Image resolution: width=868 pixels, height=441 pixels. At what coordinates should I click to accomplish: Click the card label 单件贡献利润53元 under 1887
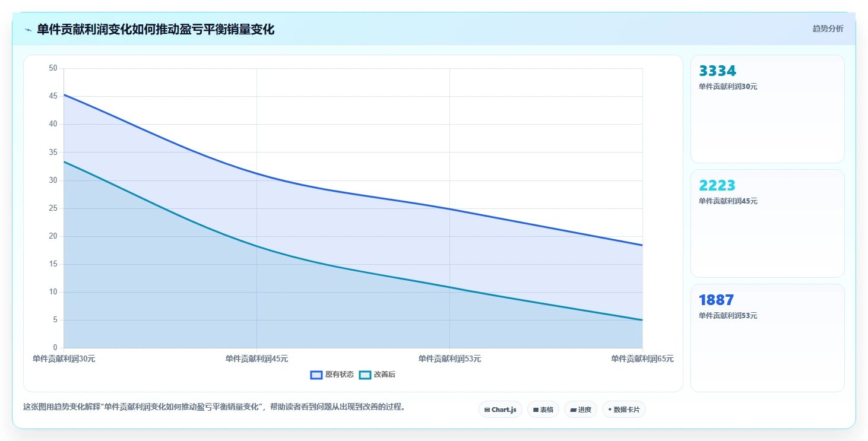point(728,316)
